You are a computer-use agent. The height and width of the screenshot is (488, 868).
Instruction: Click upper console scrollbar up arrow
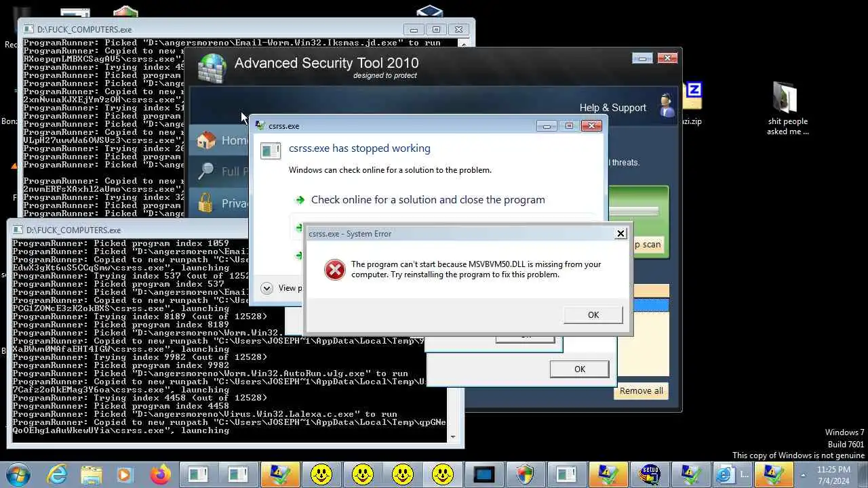(x=464, y=43)
